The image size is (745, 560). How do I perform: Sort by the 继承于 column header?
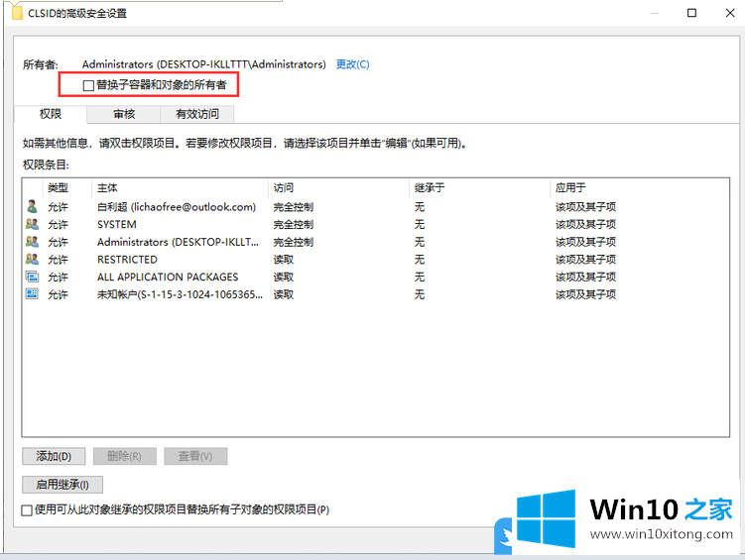pyautogui.click(x=479, y=188)
